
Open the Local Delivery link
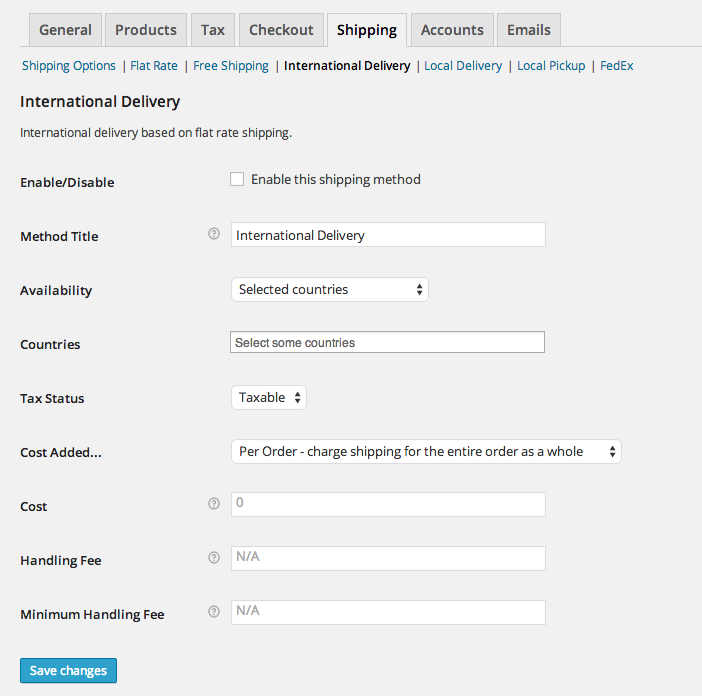(463, 66)
